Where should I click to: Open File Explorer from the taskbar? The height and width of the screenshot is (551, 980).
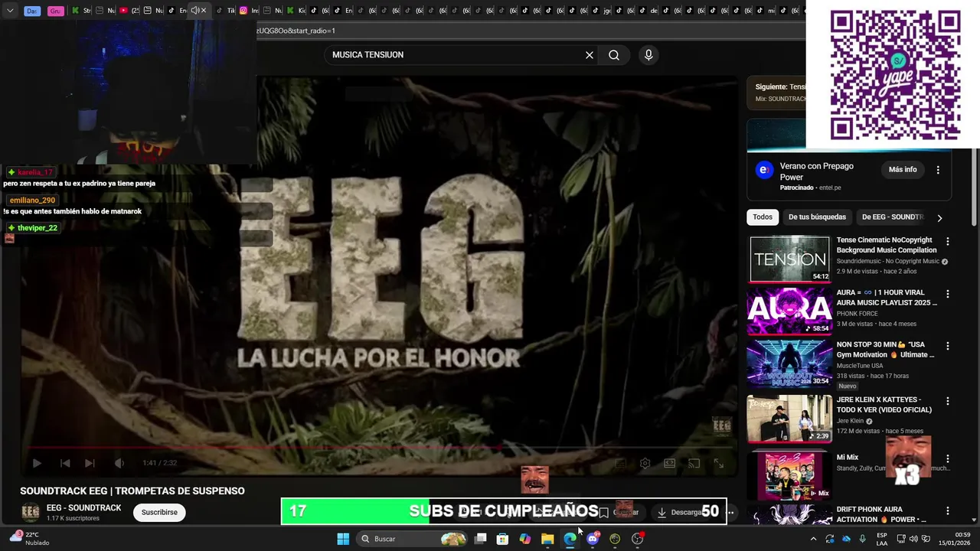547,539
